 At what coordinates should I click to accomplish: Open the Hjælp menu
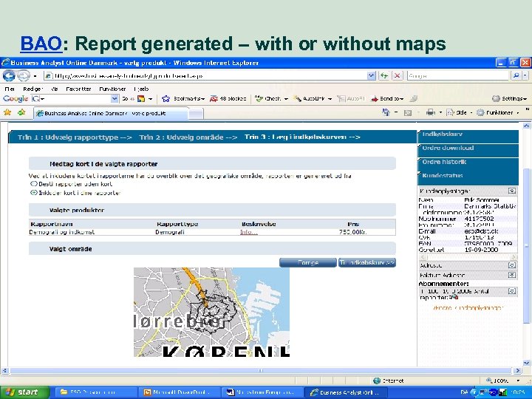pos(141,89)
